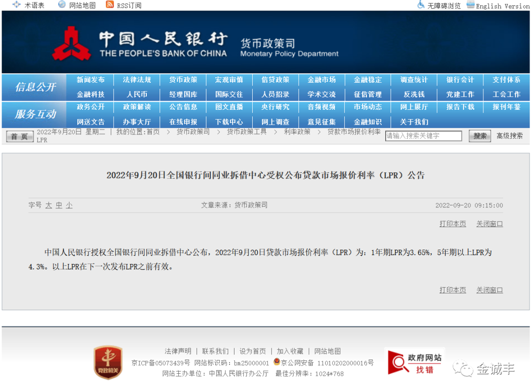This screenshot has height=392, width=532.
Task: Click the article timestamp 2022-09-20 09:15:00
Action: [x=469, y=205]
